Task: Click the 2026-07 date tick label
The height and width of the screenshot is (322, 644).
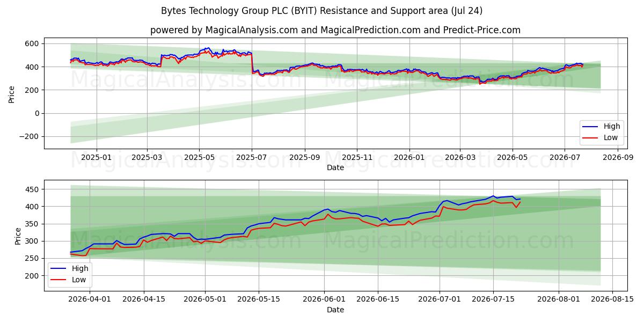Action: [x=564, y=157]
